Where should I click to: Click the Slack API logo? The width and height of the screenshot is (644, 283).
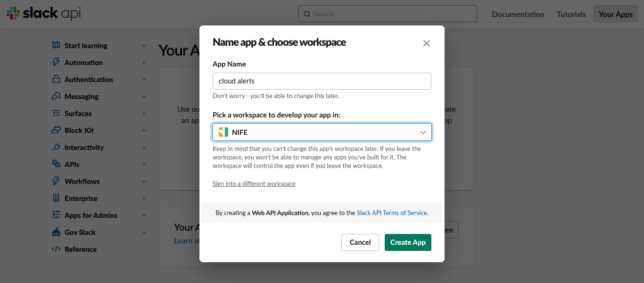click(x=42, y=14)
